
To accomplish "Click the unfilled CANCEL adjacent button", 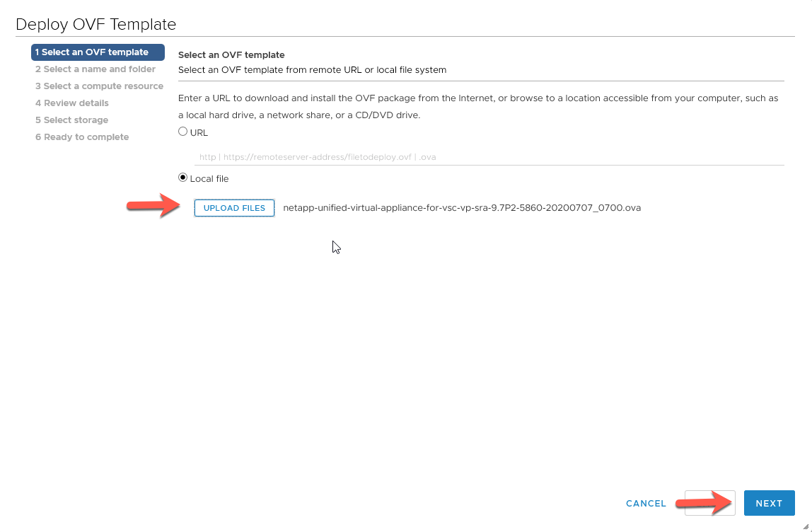I will tap(709, 503).
